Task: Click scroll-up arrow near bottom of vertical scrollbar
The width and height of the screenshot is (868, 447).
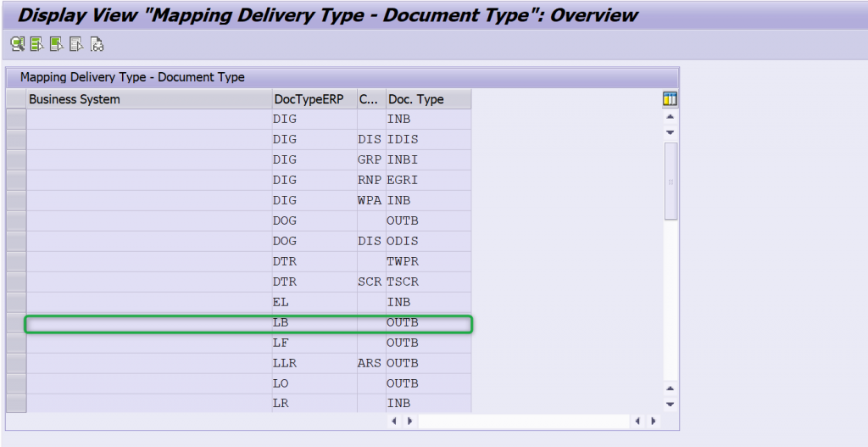Action: pyautogui.click(x=670, y=388)
